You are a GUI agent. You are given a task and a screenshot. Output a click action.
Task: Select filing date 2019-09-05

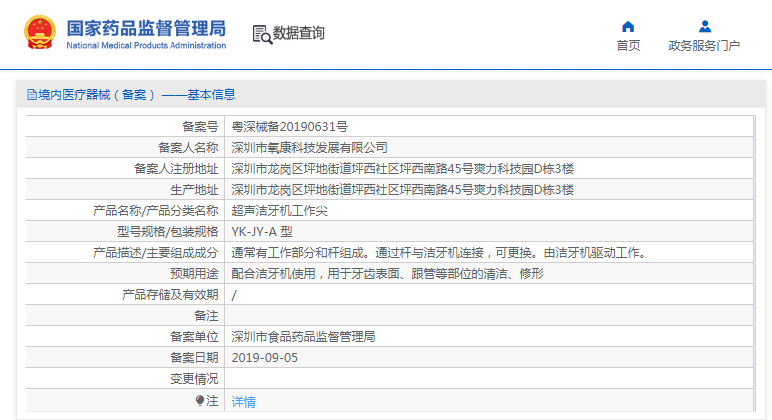click(x=264, y=358)
